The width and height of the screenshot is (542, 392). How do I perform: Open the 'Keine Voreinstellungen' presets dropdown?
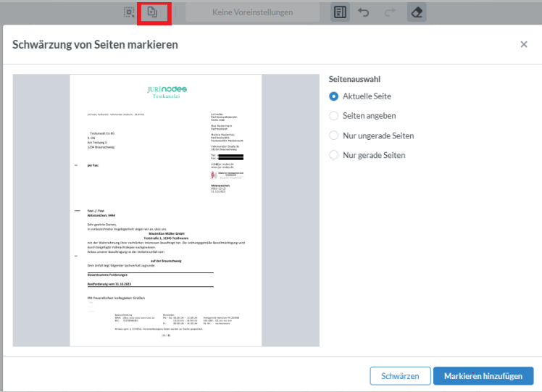coord(252,12)
